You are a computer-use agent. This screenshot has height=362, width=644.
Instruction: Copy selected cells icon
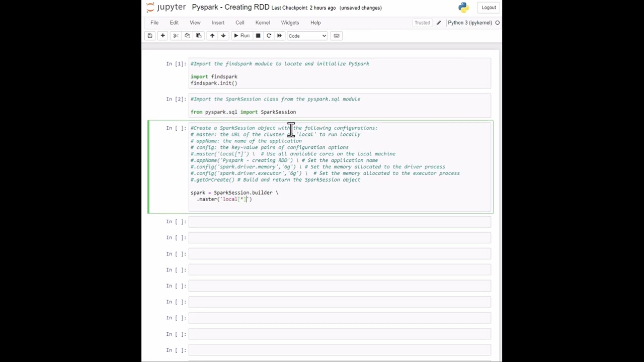coord(187,36)
